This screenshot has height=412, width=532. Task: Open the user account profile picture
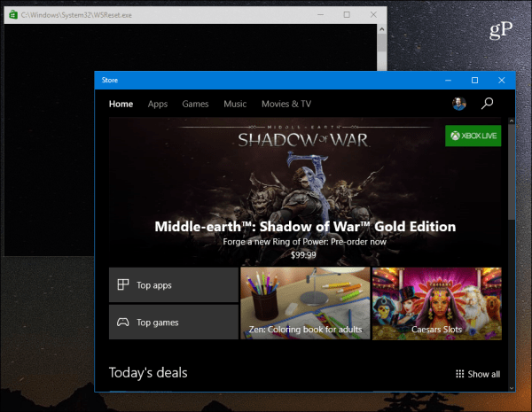tap(459, 104)
